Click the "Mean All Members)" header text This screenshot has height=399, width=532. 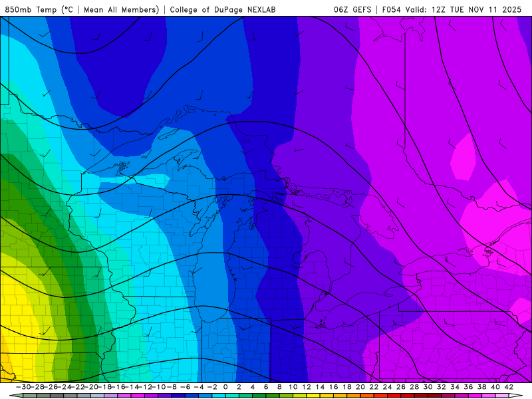point(122,9)
